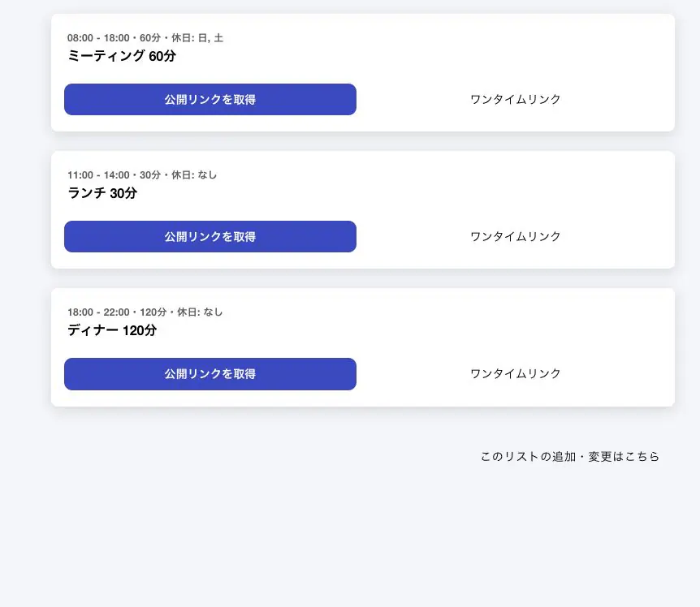Select the ディナー 120分 heading
Image resolution: width=700 pixels, height=607 pixels.
tap(112, 330)
